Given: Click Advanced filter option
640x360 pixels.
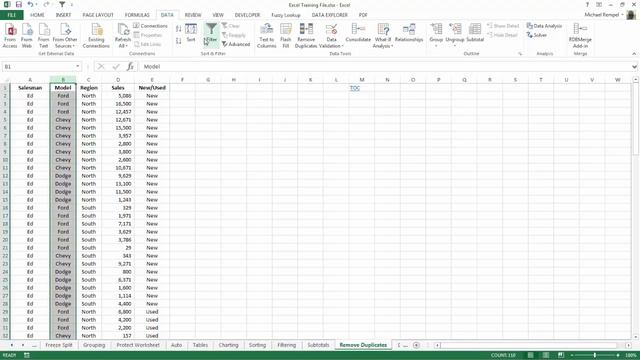Looking at the screenshot, I should click(236, 44).
